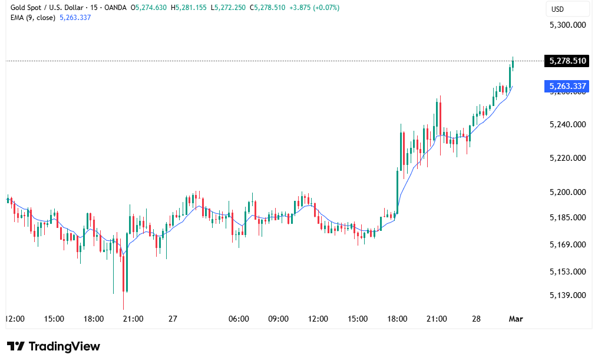Select the 09:00 time axis label
Viewport: 598px width, 364px height.
tap(278, 319)
